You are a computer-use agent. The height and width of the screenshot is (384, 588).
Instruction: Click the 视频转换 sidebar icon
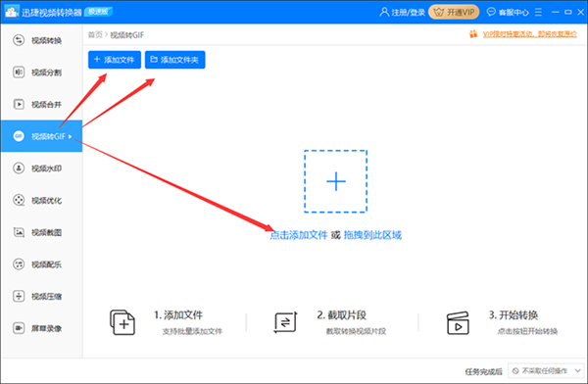point(19,40)
